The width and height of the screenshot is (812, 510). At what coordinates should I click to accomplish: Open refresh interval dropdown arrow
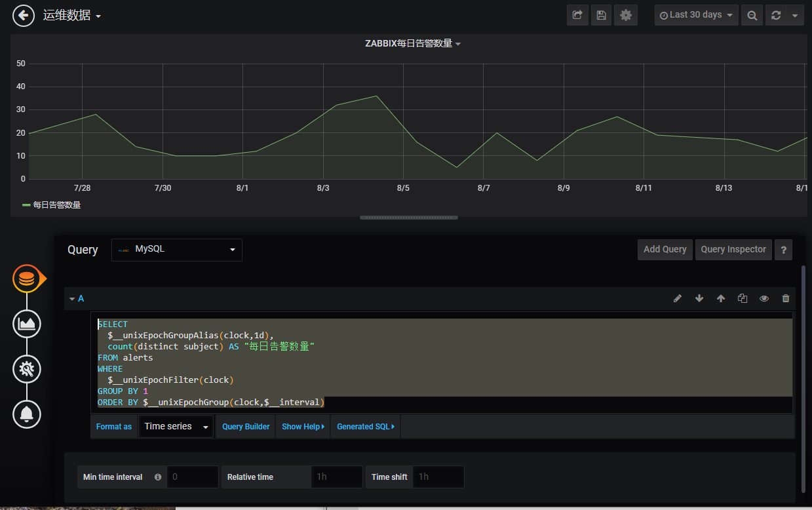coord(795,15)
